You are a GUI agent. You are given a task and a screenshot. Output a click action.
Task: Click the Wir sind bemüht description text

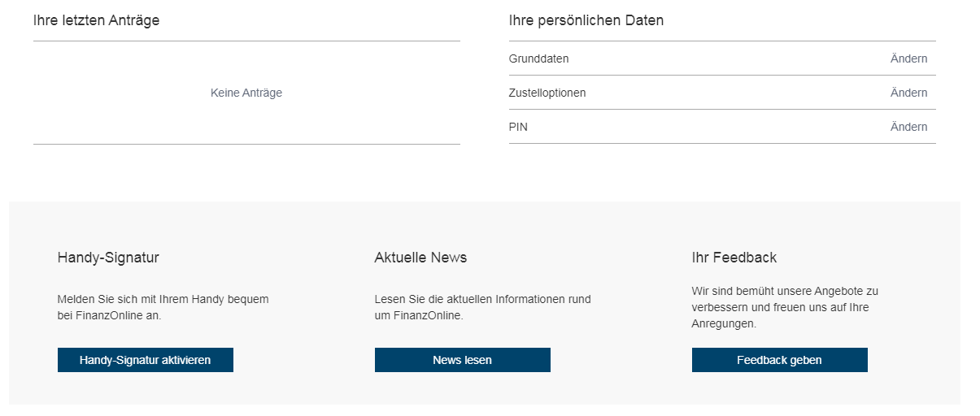(785, 307)
